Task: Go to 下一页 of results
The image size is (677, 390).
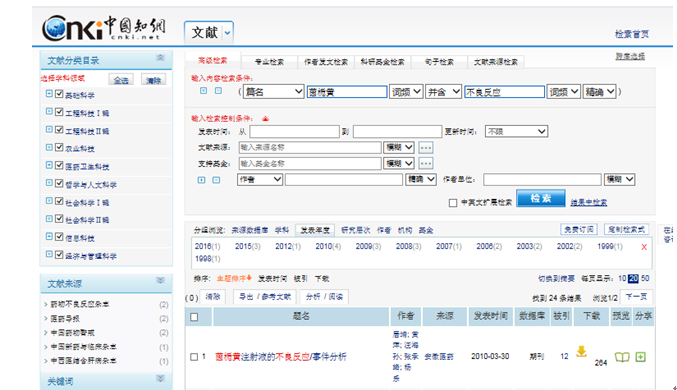Action: (636, 297)
